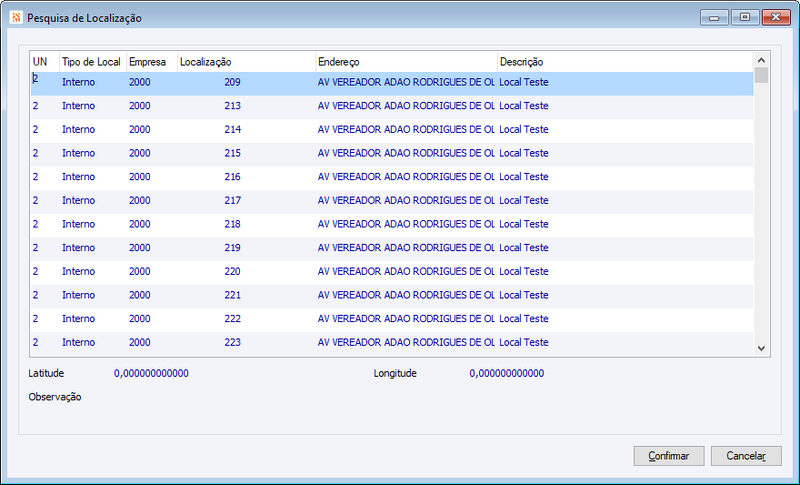This screenshot has height=485, width=800.
Task: Click the Observação label
Action: [55, 397]
